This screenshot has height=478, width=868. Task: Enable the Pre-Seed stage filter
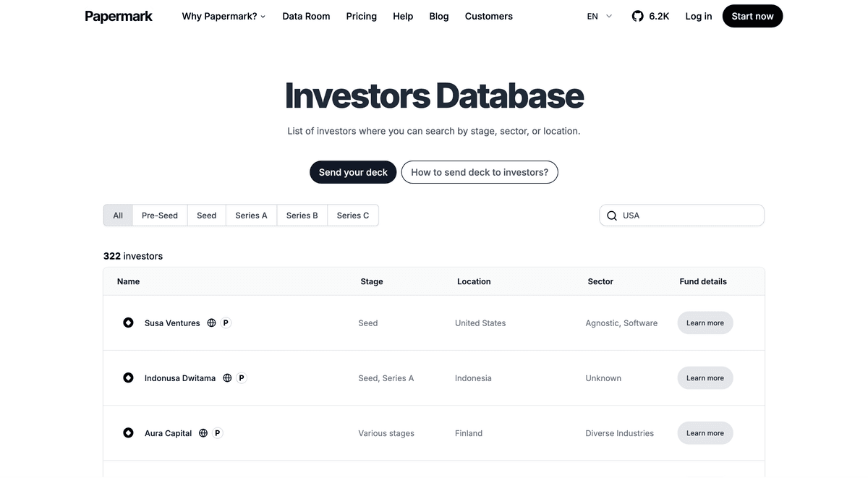point(159,215)
